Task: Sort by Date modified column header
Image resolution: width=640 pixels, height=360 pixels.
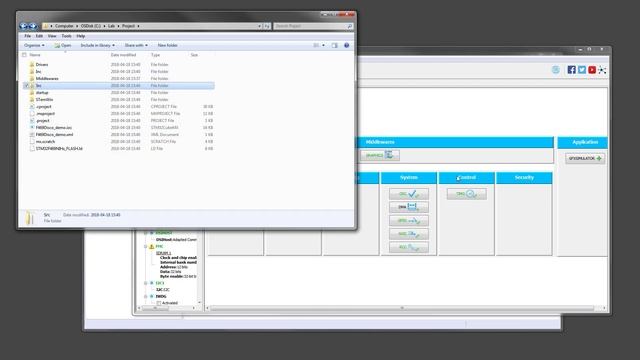Action: (123, 55)
